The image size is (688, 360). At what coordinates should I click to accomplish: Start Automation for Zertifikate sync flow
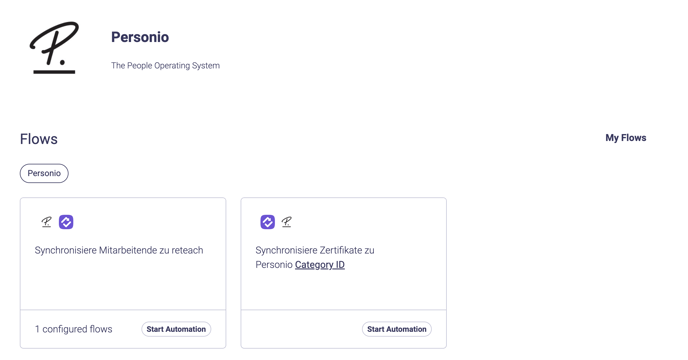pos(397,329)
